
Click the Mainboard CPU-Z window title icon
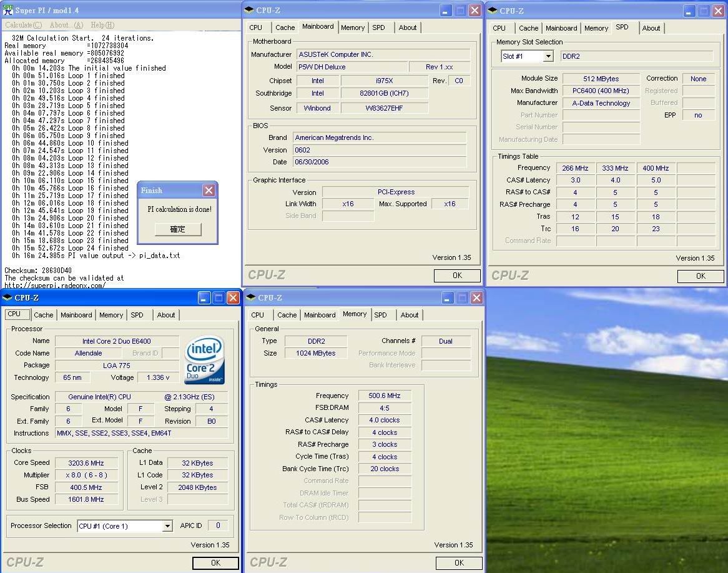tap(249, 10)
